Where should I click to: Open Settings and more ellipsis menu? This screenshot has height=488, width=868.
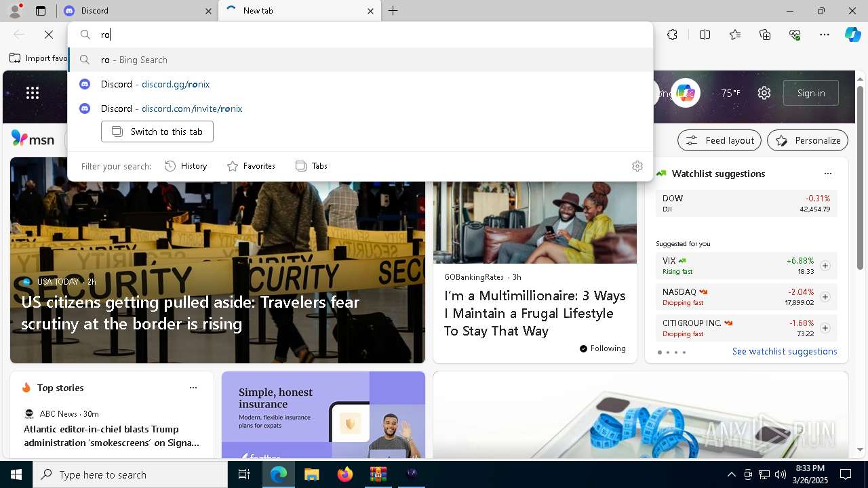point(825,35)
